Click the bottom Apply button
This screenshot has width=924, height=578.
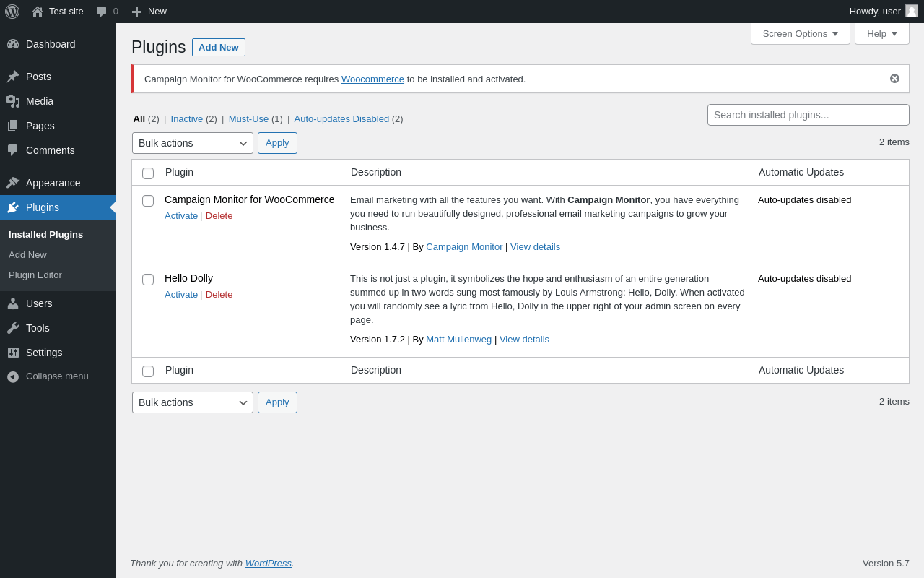coord(277,402)
